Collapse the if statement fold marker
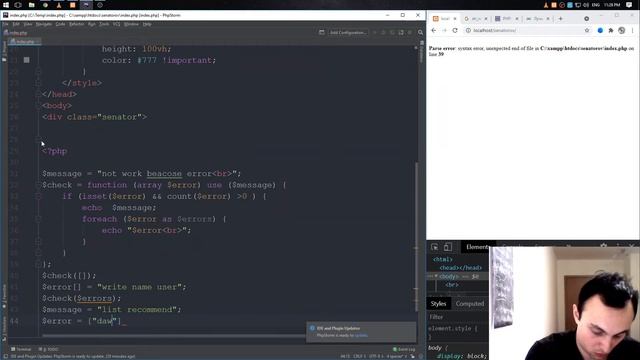This screenshot has height=360, width=640. pos(38,196)
